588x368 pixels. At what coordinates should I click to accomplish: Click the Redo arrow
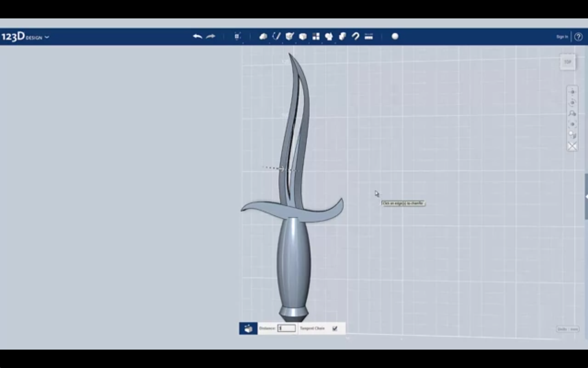point(211,36)
